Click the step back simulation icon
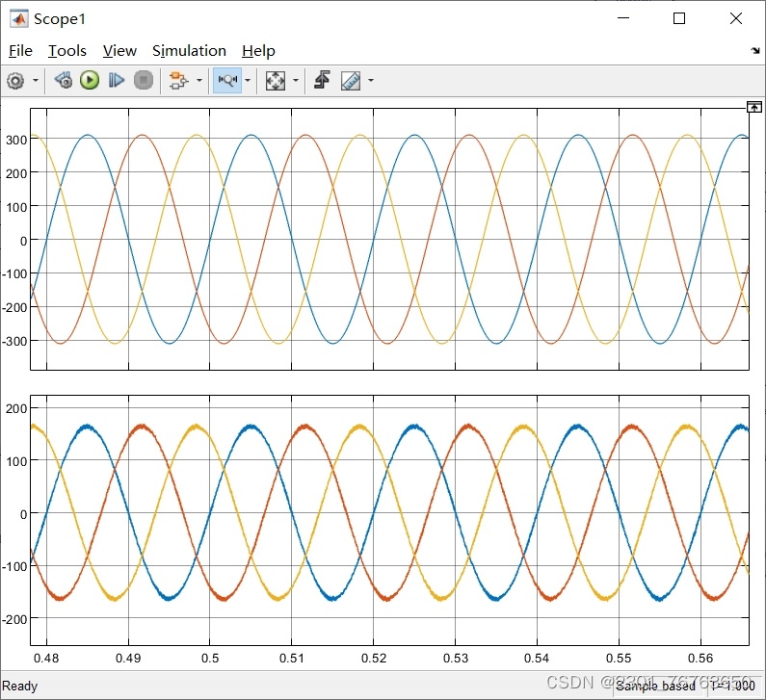The image size is (766, 700). pyautogui.click(x=63, y=81)
